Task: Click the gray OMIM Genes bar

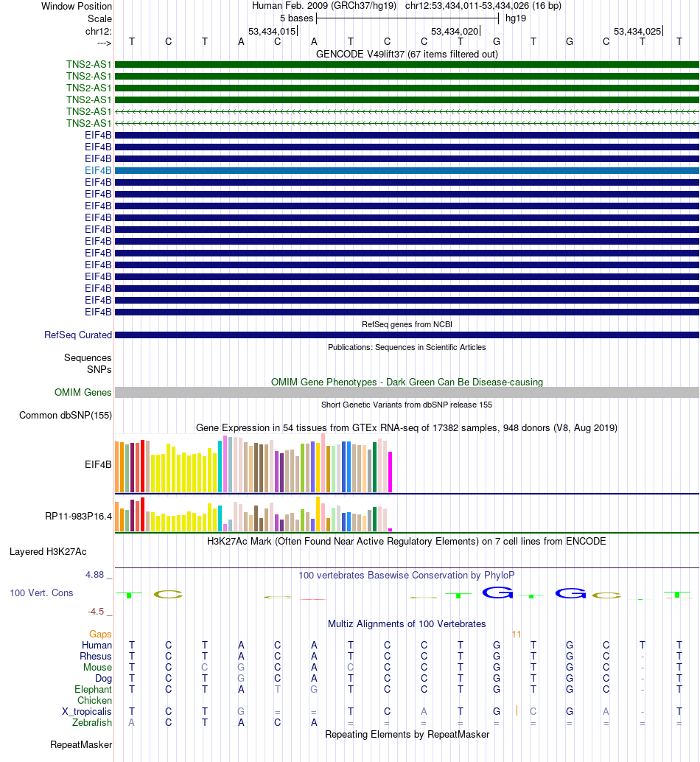Action: pos(407,392)
